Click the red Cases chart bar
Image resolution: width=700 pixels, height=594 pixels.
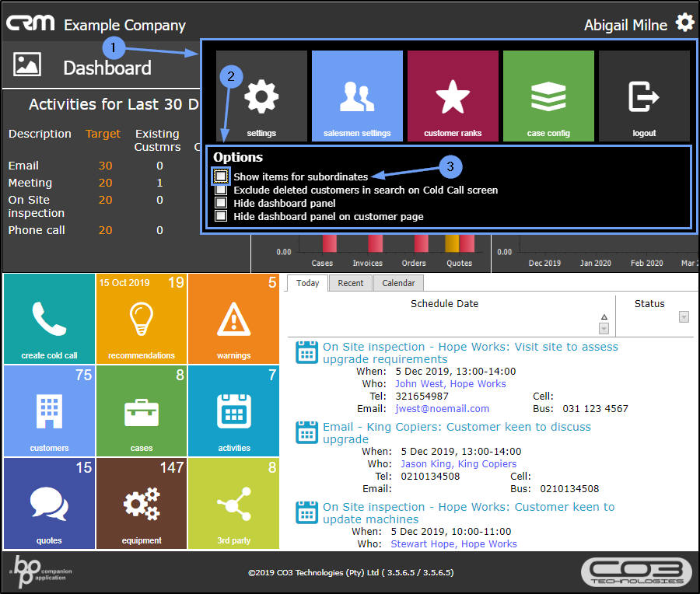click(330, 243)
